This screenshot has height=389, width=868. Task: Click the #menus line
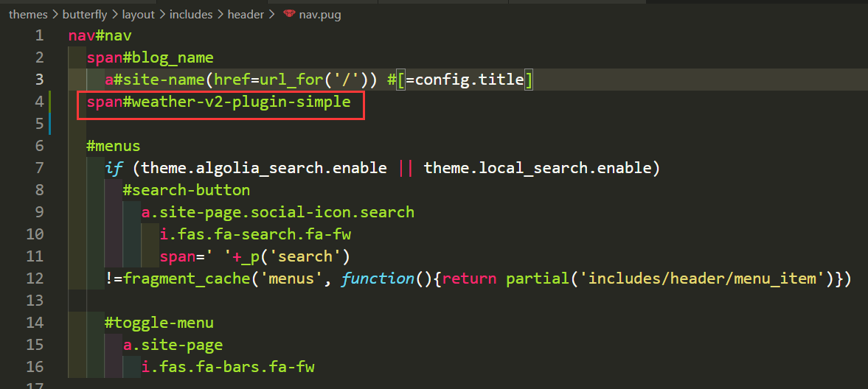point(114,146)
